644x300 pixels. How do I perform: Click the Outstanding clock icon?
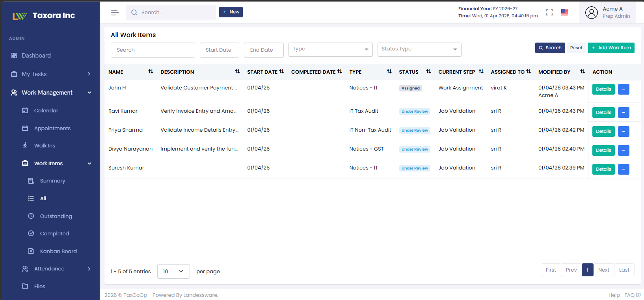[31, 216]
